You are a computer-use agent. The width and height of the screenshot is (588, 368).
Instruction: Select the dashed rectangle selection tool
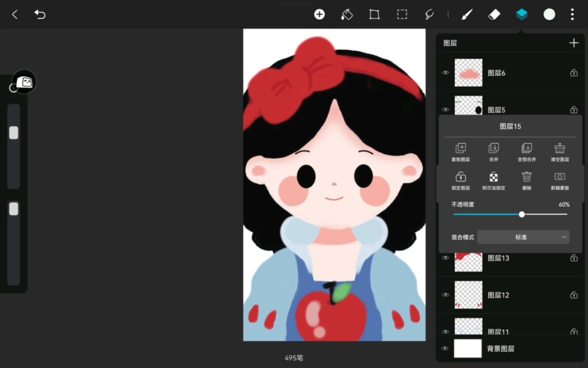pos(402,14)
